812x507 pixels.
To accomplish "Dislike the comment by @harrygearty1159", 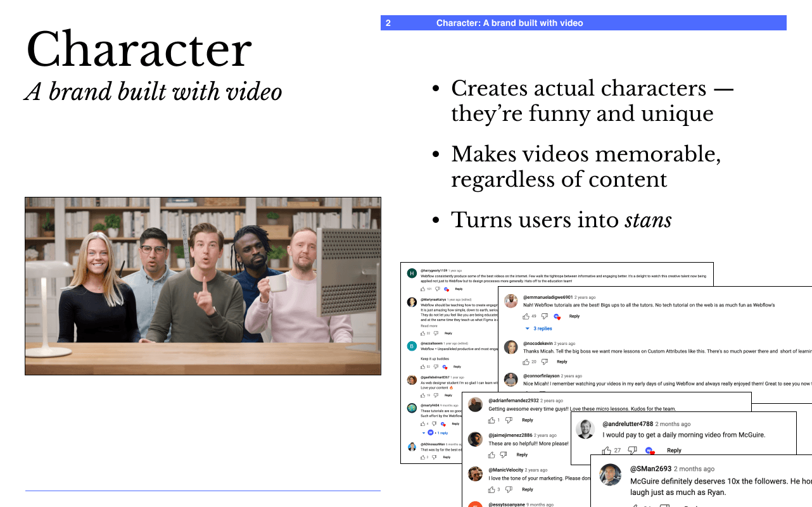I will (x=438, y=289).
